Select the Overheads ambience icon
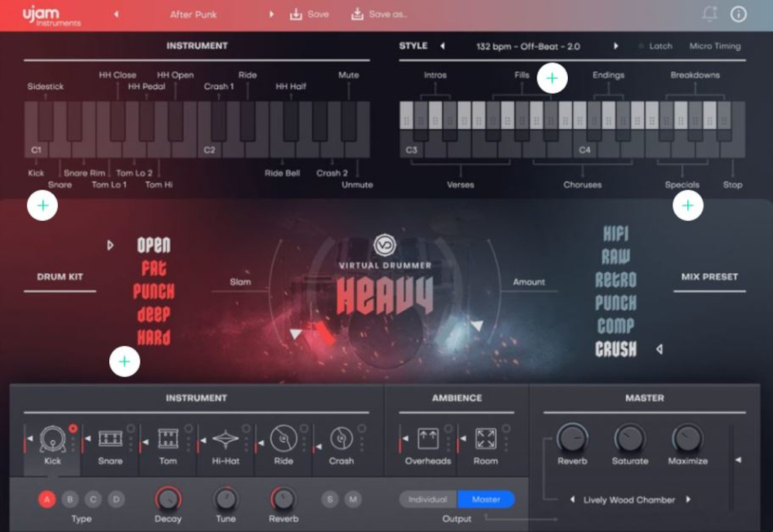The height and width of the screenshot is (532, 773). click(428, 438)
